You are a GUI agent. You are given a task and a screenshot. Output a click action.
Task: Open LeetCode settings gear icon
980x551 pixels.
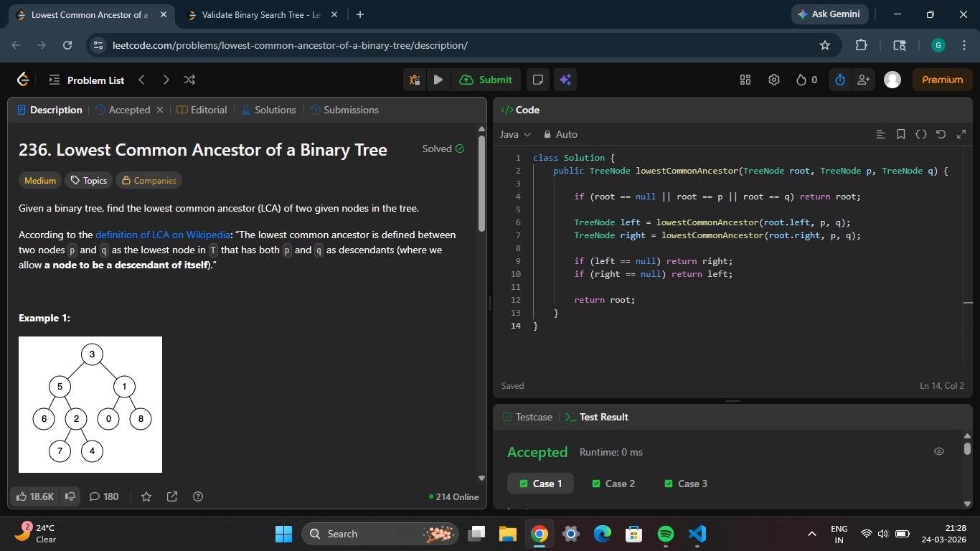tap(773, 80)
